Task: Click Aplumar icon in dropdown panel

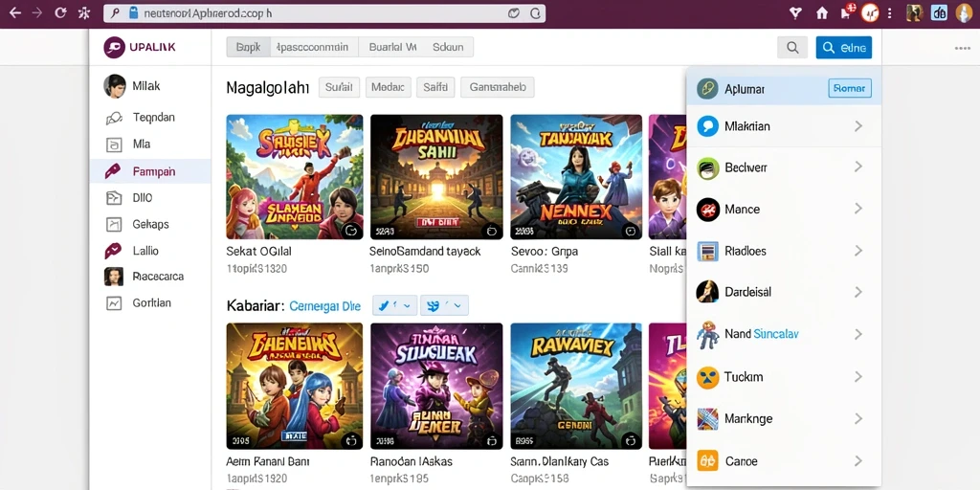Action: coord(707,89)
